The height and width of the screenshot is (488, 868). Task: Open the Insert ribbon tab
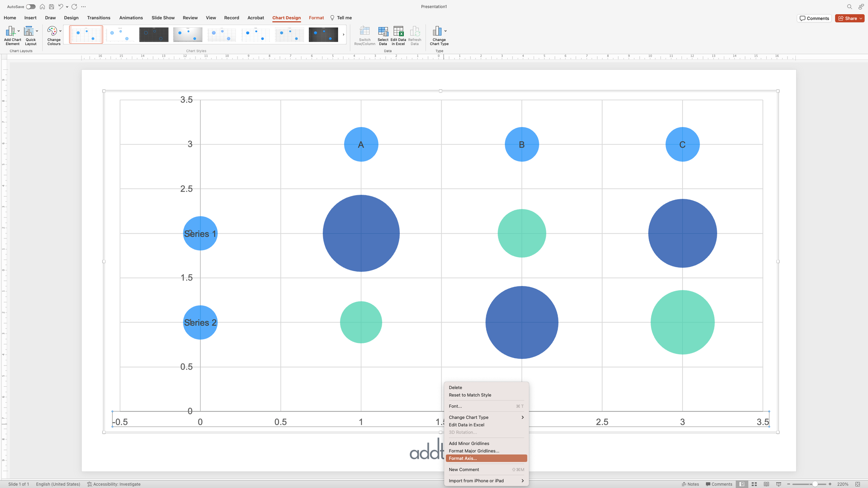point(30,18)
